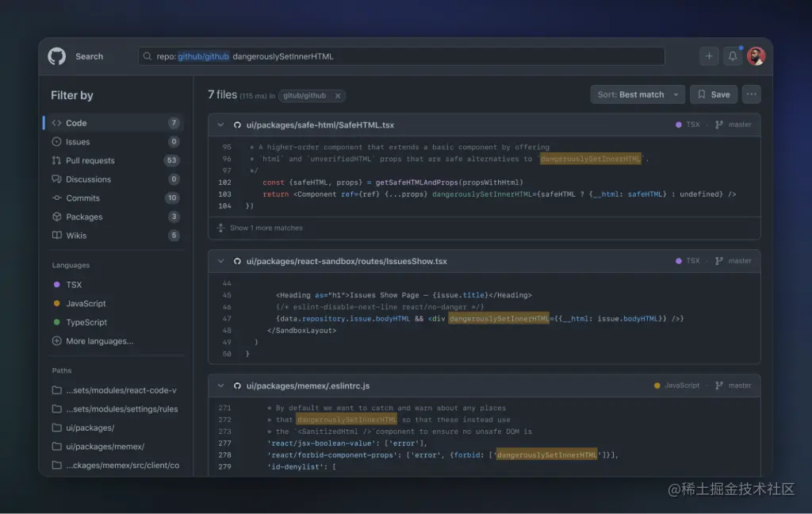
Task: Click the plus create-new icon
Action: (709, 56)
